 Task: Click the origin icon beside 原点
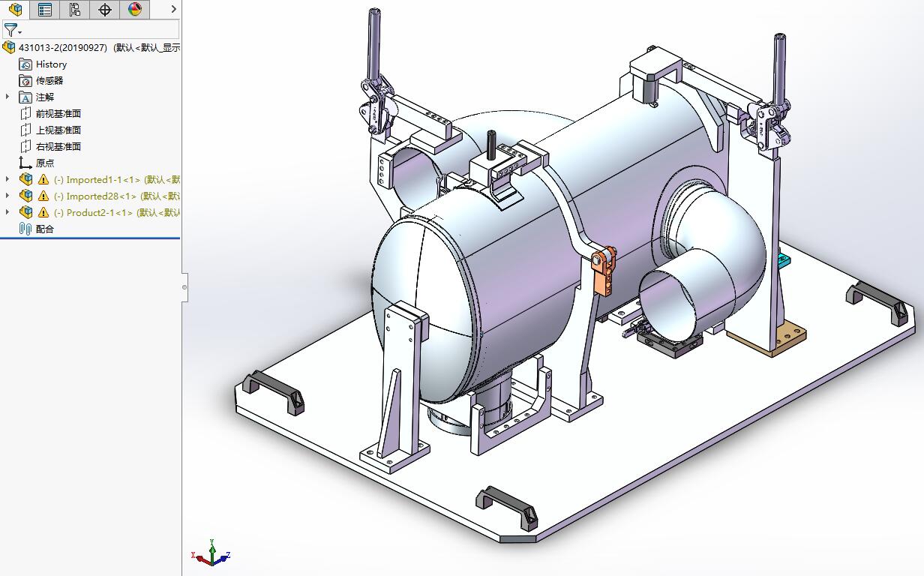click(25, 163)
